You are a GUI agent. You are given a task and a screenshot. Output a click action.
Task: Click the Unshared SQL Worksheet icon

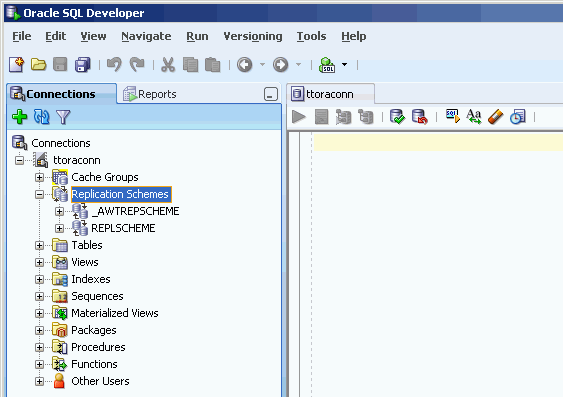(452, 116)
